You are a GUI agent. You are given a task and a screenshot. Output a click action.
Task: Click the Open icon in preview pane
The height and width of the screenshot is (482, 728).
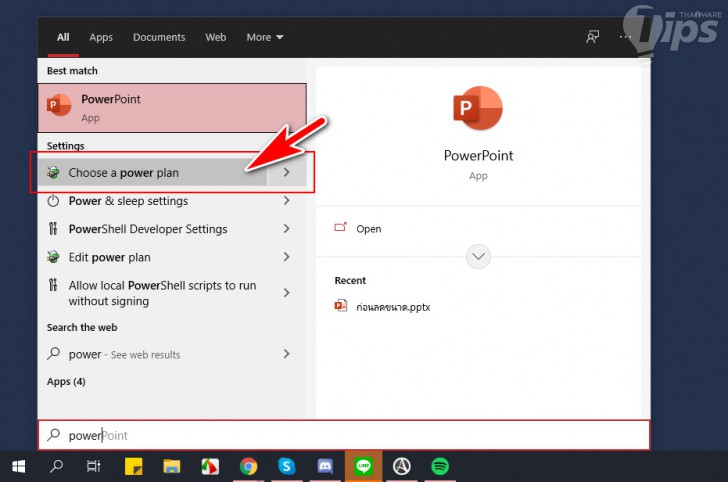coord(340,228)
